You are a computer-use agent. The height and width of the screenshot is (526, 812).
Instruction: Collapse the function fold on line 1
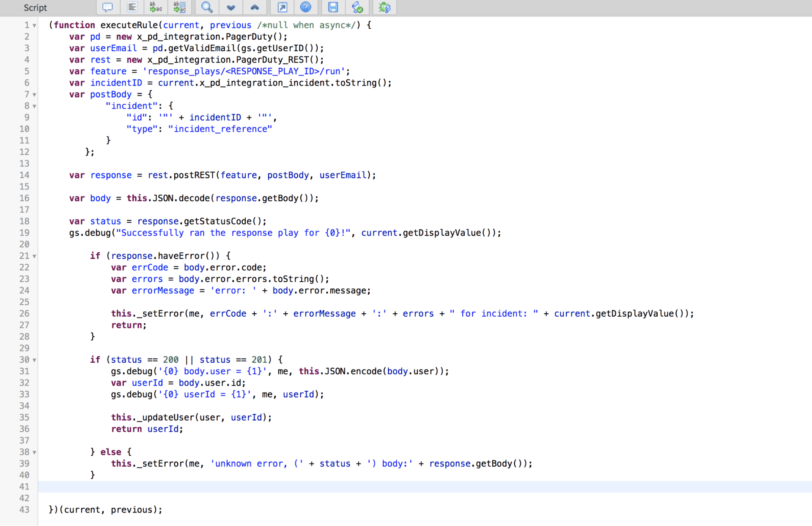point(35,25)
